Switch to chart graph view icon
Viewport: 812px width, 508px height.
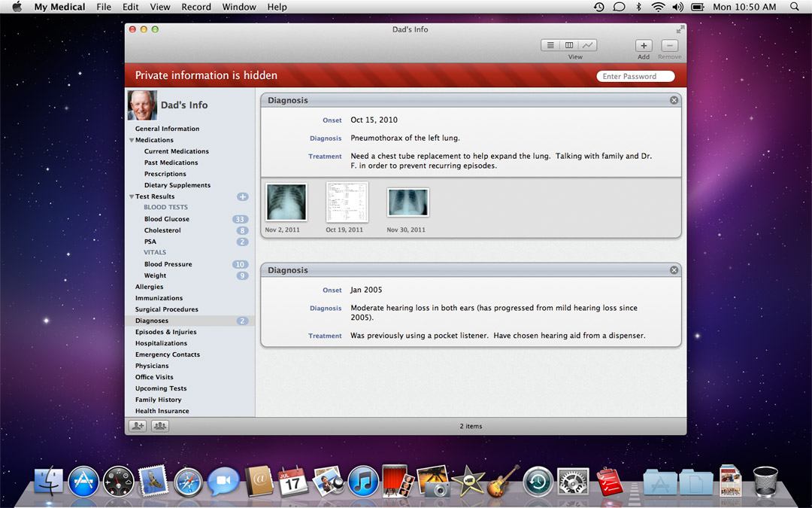click(x=587, y=46)
